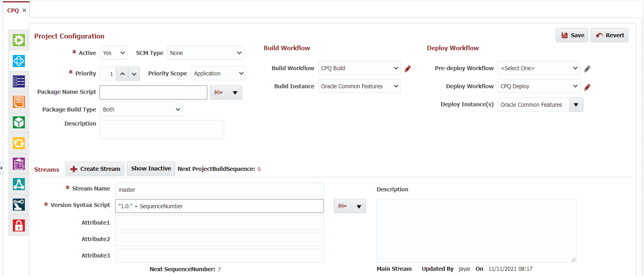The height and width of the screenshot is (276, 644).
Task: Select the updated by 'jayar' text
Action: [464, 269]
